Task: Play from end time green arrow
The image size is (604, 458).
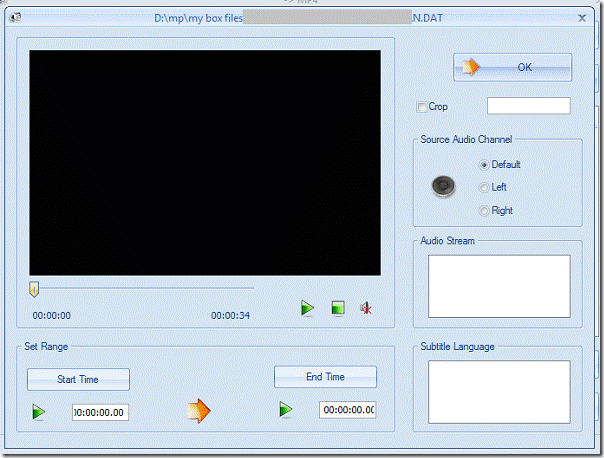Action: tap(285, 409)
